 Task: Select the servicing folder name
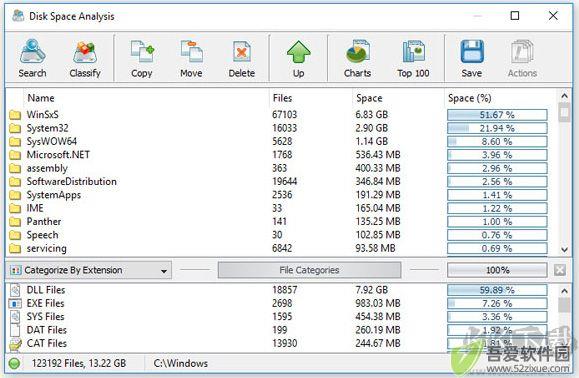point(46,248)
